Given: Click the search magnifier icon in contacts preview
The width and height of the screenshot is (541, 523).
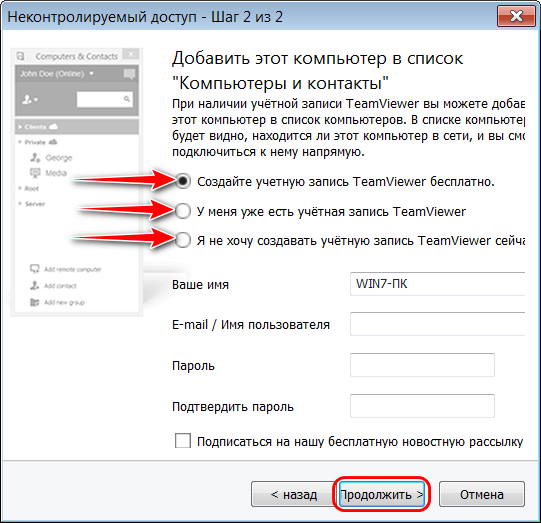Looking at the screenshot, I should pyautogui.click(x=127, y=99).
